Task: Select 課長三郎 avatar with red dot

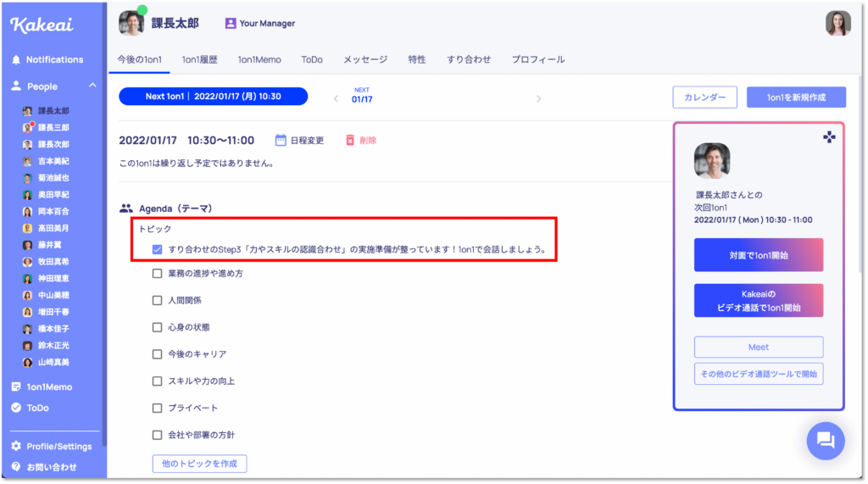Action: tap(27, 127)
